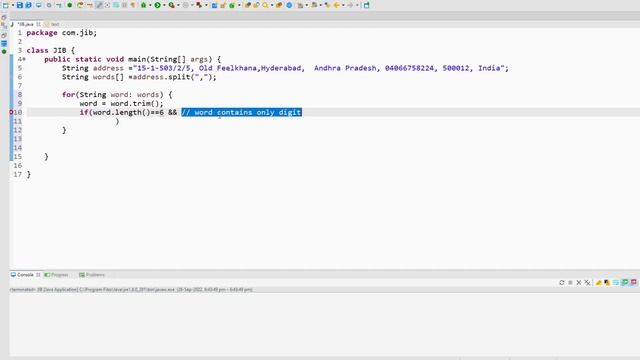Collapse the main method fold on line 4

[24, 60]
